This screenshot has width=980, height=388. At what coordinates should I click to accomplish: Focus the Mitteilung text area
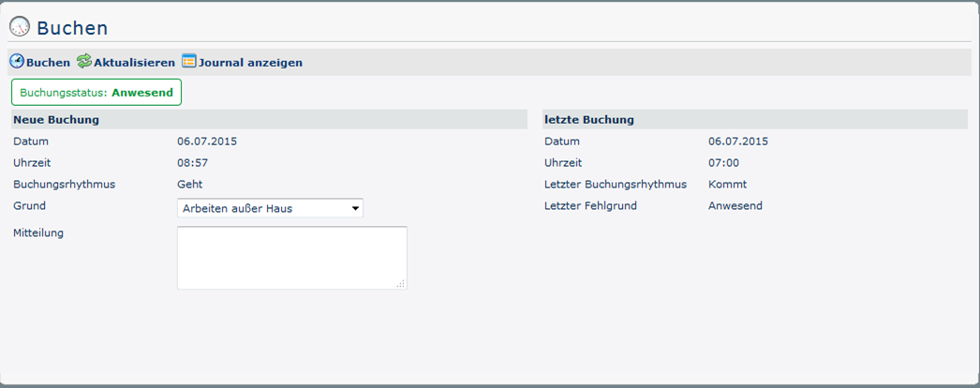pos(291,257)
